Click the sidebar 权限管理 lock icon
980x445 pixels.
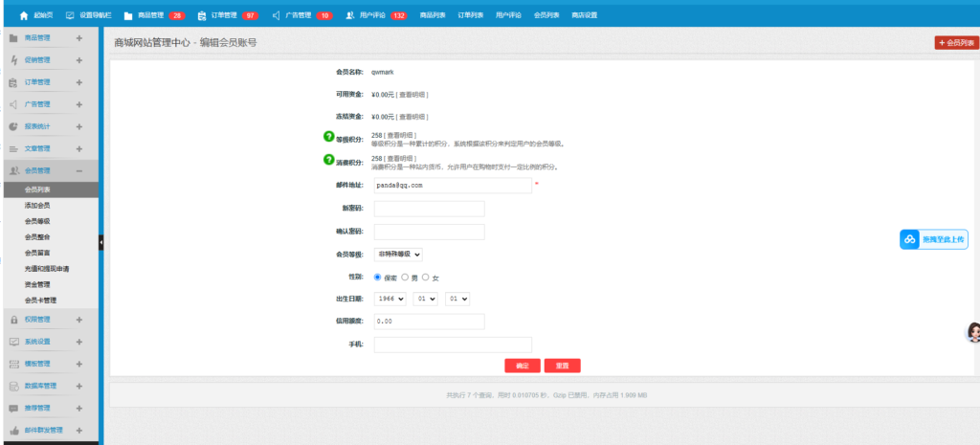coord(13,320)
